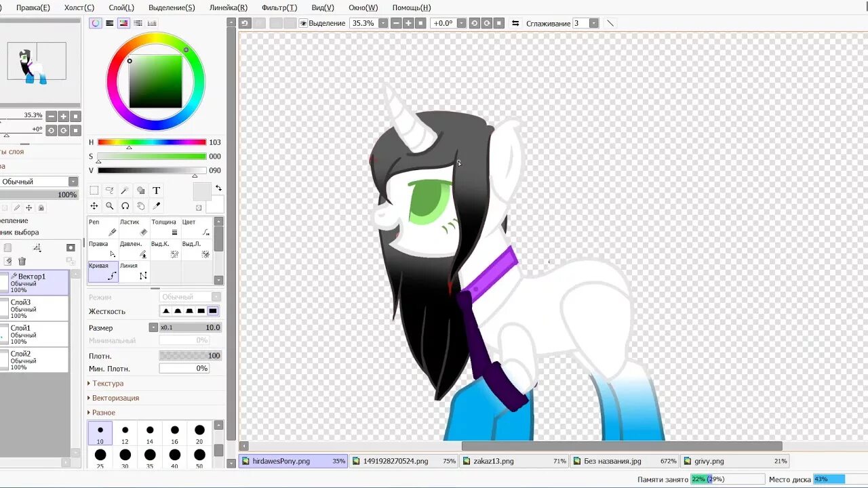Toggle the RGB slider panel
Image resolution: width=868 pixels, height=488 pixels.
pyautogui.click(x=109, y=23)
